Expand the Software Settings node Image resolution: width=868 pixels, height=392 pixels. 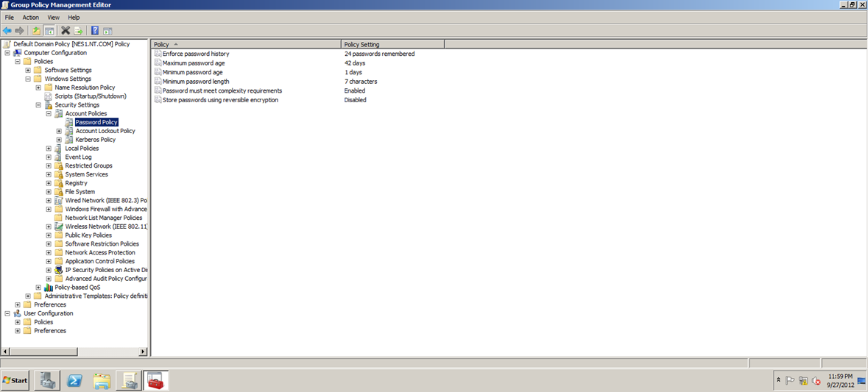(28, 70)
